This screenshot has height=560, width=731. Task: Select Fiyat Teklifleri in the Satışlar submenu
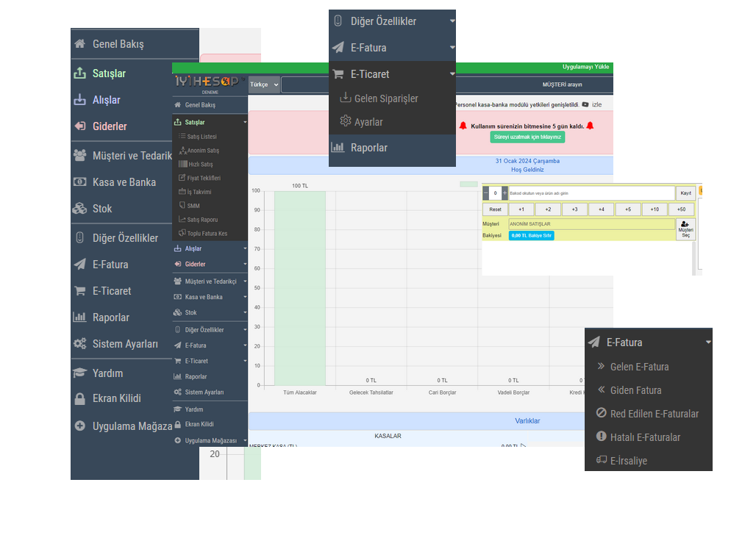[x=204, y=178]
